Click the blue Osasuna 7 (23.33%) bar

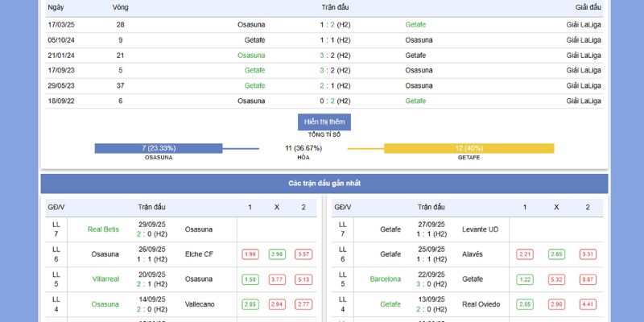click(159, 148)
